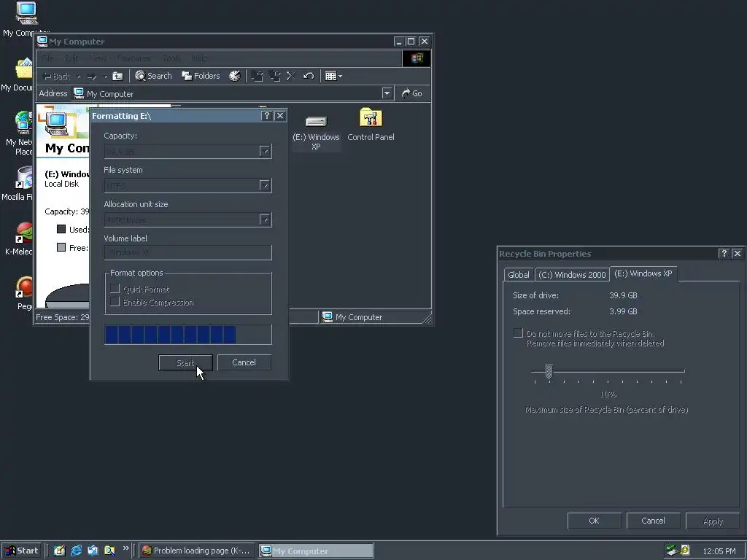The width and height of the screenshot is (747, 560).
Task: Click help ? button in Format dialog
Action: point(267,116)
